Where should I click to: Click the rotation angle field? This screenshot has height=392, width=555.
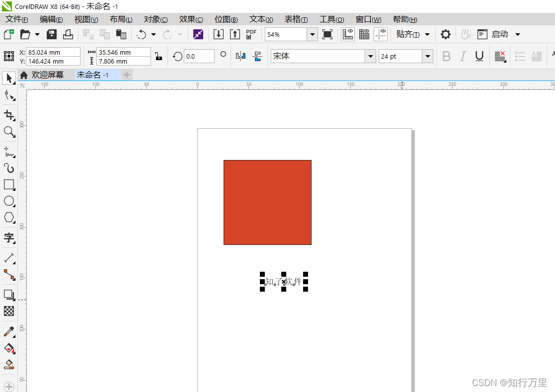tap(199, 56)
